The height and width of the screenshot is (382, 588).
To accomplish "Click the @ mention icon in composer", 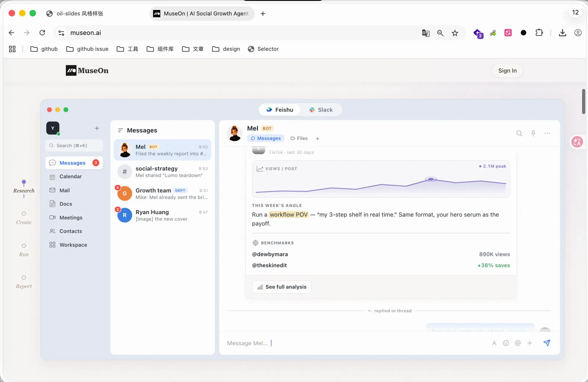I will click(518, 343).
